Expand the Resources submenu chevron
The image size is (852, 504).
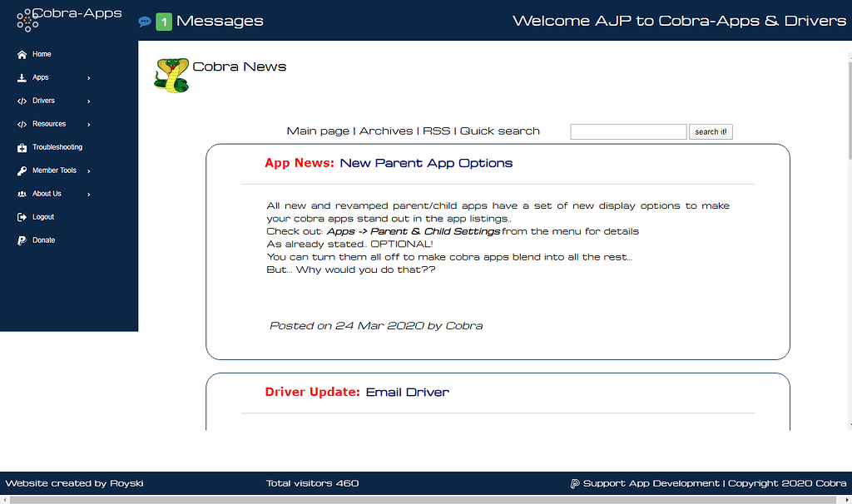point(87,124)
